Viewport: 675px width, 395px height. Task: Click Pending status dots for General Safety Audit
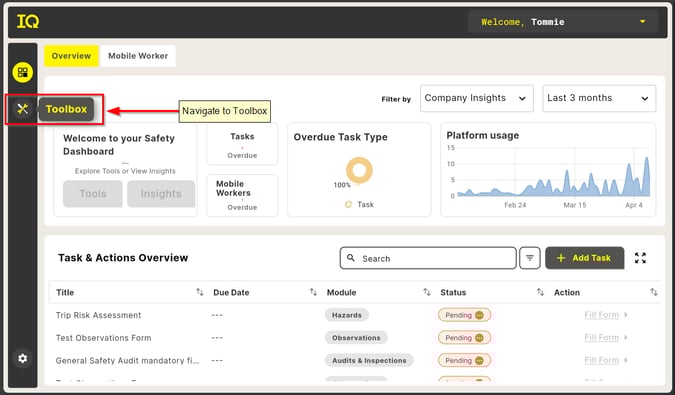(479, 361)
